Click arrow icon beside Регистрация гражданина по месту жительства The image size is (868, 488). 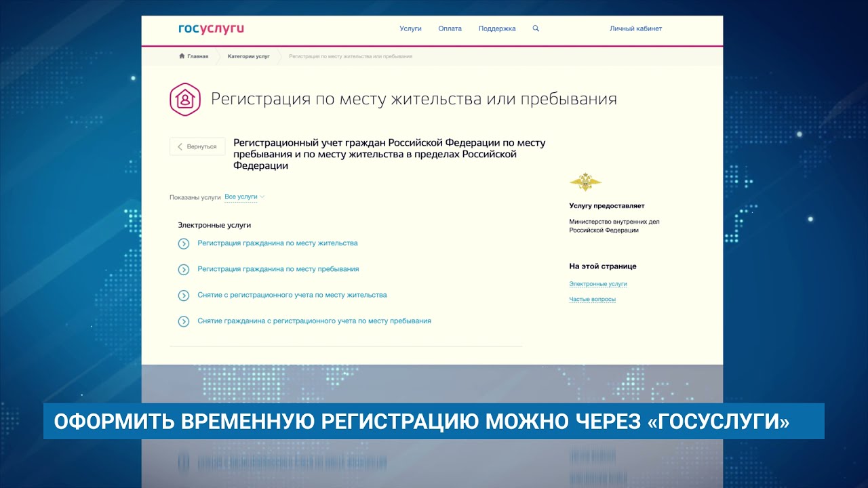[183, 243]
